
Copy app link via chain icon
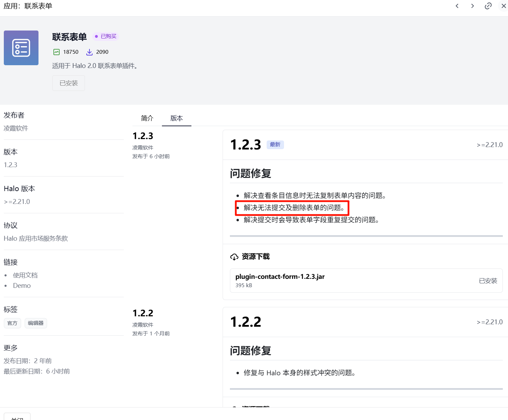(x=488, y=6)
